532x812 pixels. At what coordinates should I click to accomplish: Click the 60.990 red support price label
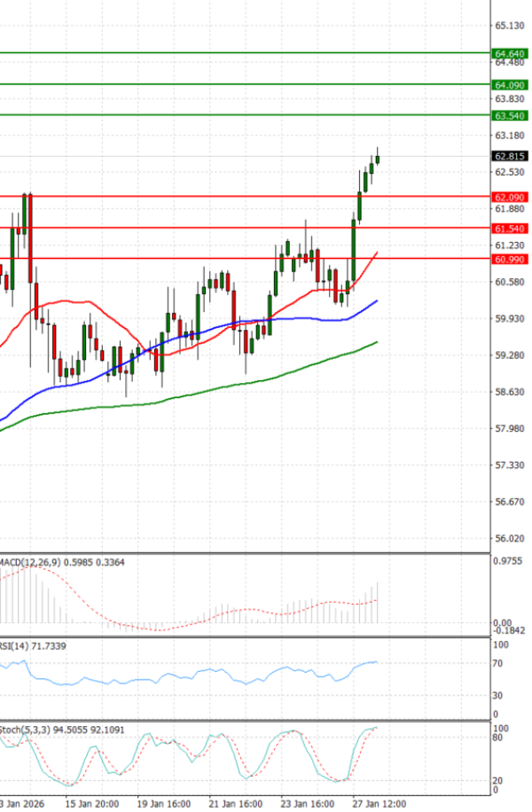510,259
